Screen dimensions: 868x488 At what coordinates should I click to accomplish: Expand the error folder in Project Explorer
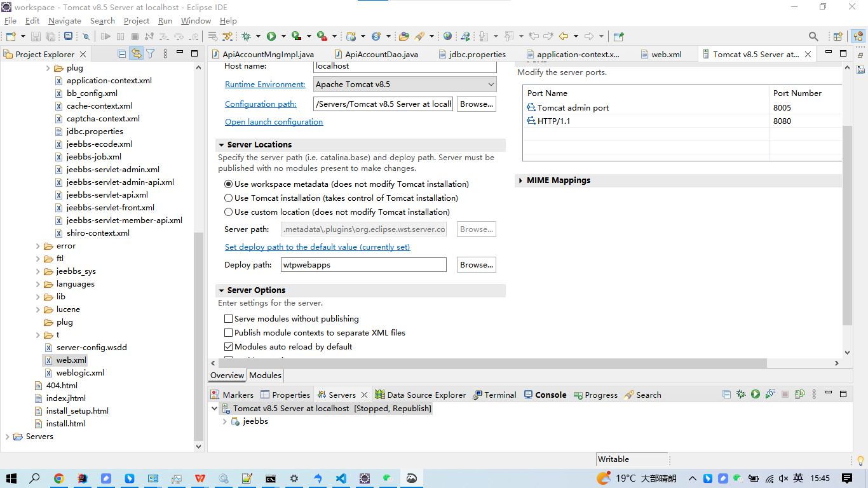(38, 246)
